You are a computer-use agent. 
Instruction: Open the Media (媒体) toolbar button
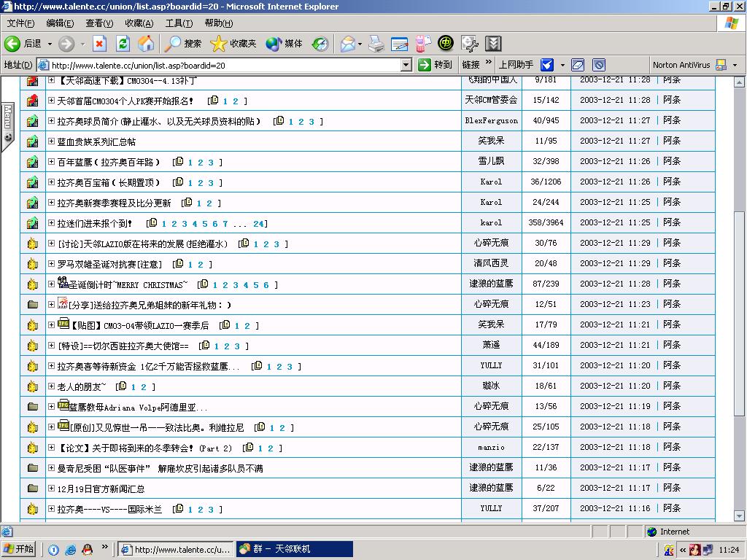coord(285,44)
